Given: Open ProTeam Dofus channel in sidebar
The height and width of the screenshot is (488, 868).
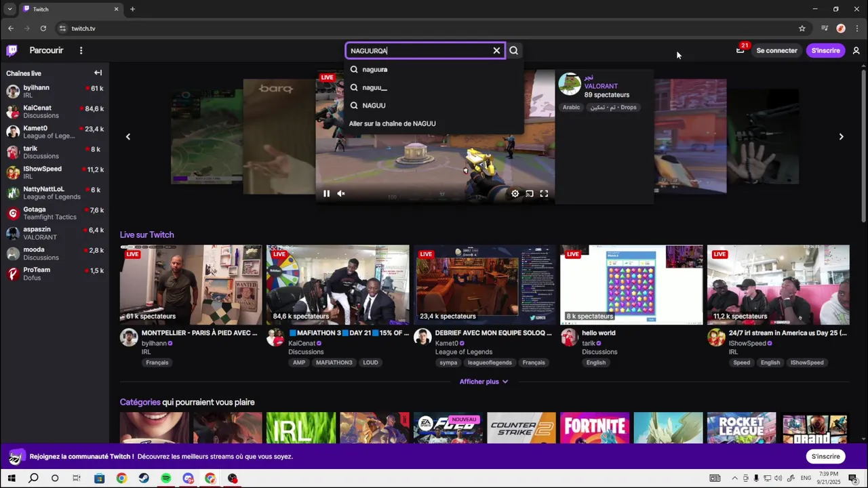Looking at the screenshot, I should [x=55, y=273].
